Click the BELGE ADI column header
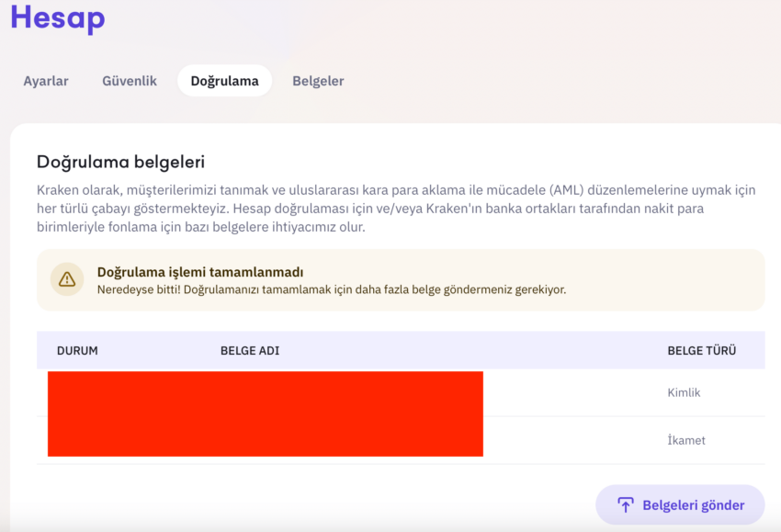The height and width of the screenshot is (532, 781). coord(250,351)
